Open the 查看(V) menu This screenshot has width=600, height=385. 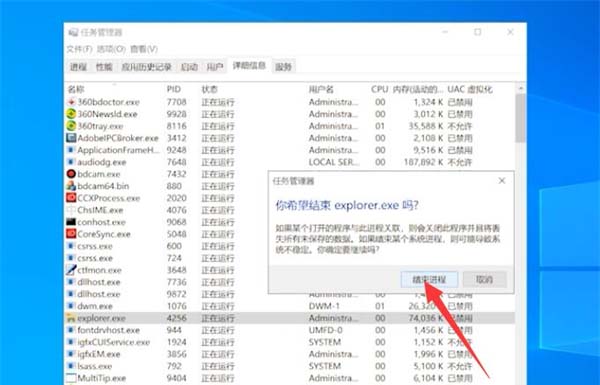coord(144,49)
